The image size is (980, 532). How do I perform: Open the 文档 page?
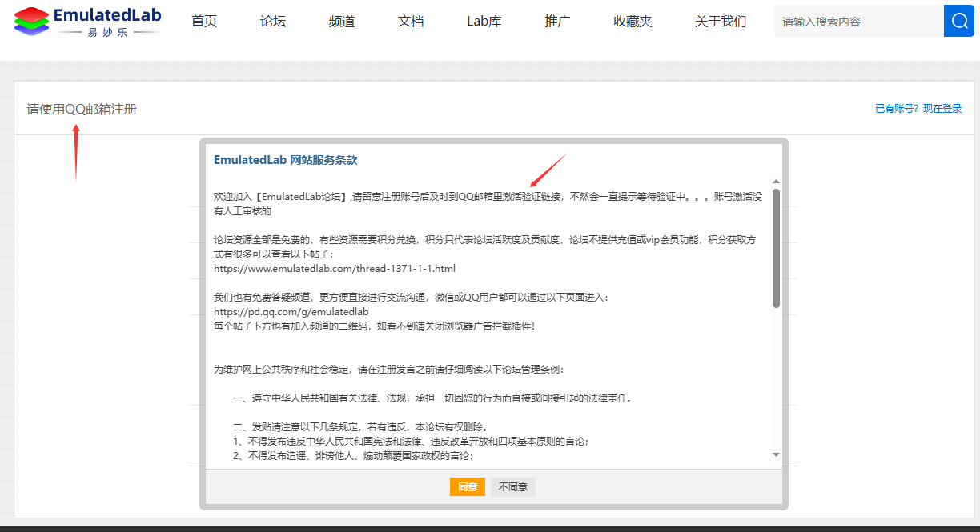(411, 22)
